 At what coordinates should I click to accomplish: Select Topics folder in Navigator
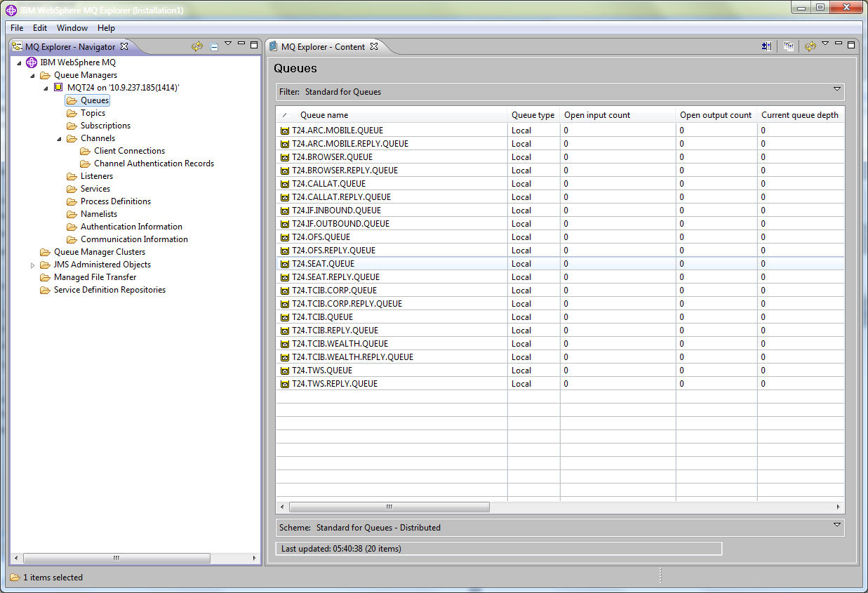coord(93,113)
